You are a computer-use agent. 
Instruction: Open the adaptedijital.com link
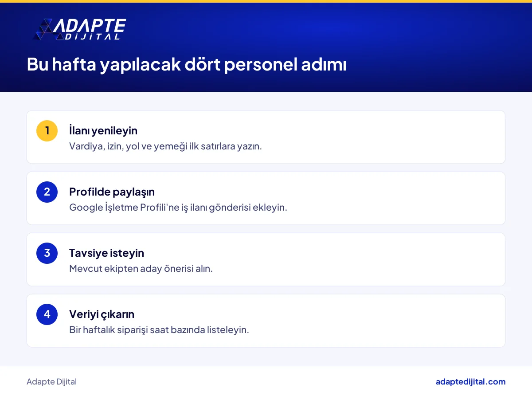coord(470,382)
